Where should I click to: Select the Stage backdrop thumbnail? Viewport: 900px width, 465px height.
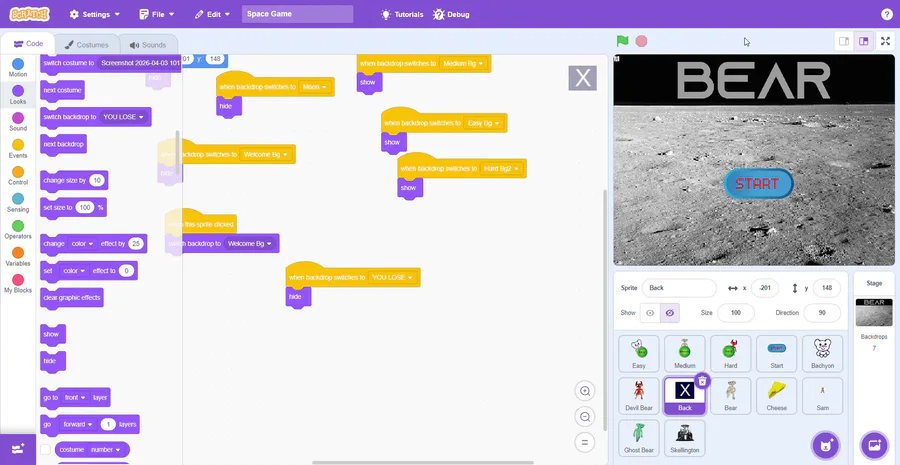coord(874,312)
